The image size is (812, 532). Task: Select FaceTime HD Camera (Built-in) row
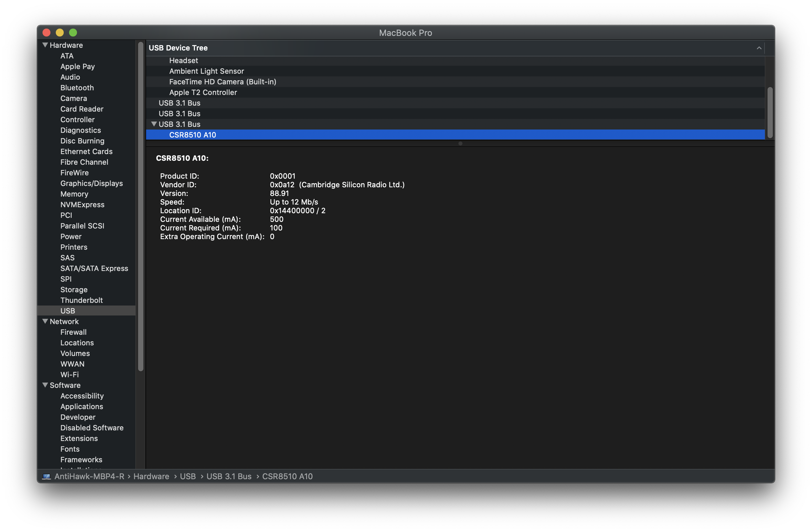pyautogui.click(x=222, y=82)
